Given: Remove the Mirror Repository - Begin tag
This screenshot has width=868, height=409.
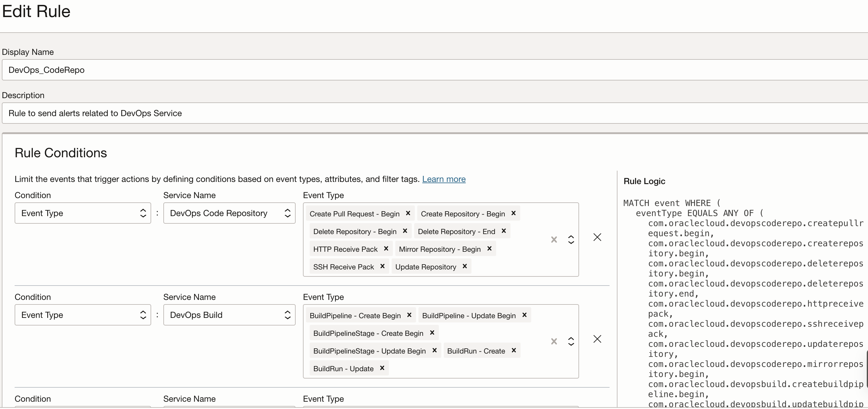Looking at the screenshot, I should click(489, 249).
